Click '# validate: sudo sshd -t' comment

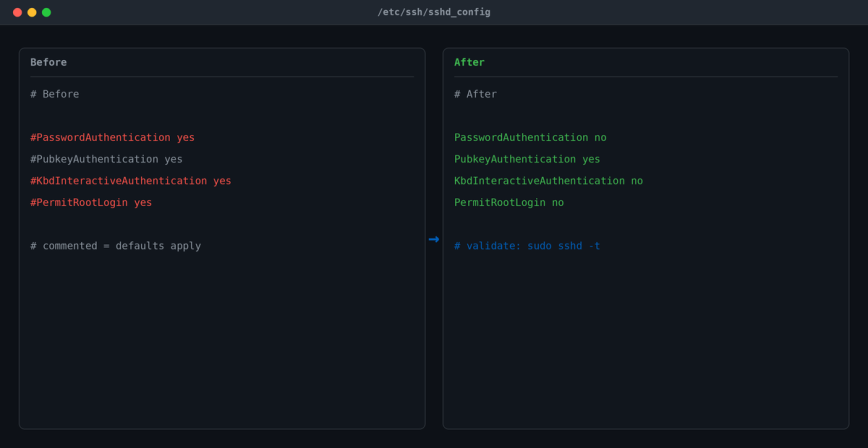(x=527, y=246)
